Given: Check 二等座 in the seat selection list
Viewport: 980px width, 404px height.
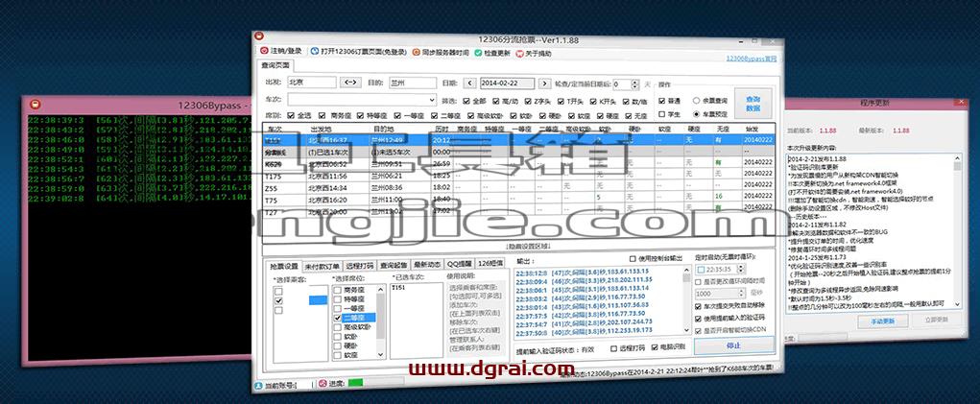Looking at the screenshot, I should point(338,318).
